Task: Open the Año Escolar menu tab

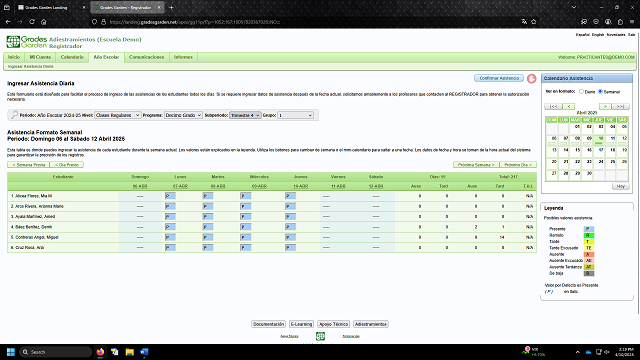Action: (x=106, y=57)
